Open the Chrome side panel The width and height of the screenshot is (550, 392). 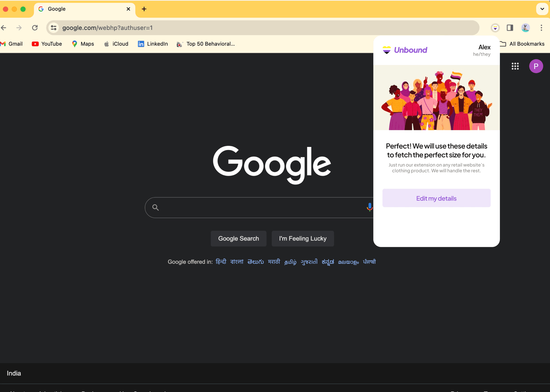510,28
